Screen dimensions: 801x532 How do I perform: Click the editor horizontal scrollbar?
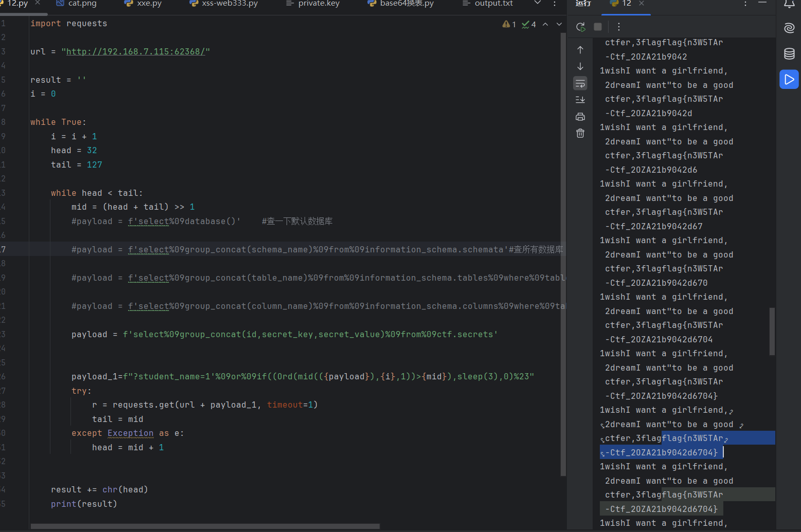[205, 526]
